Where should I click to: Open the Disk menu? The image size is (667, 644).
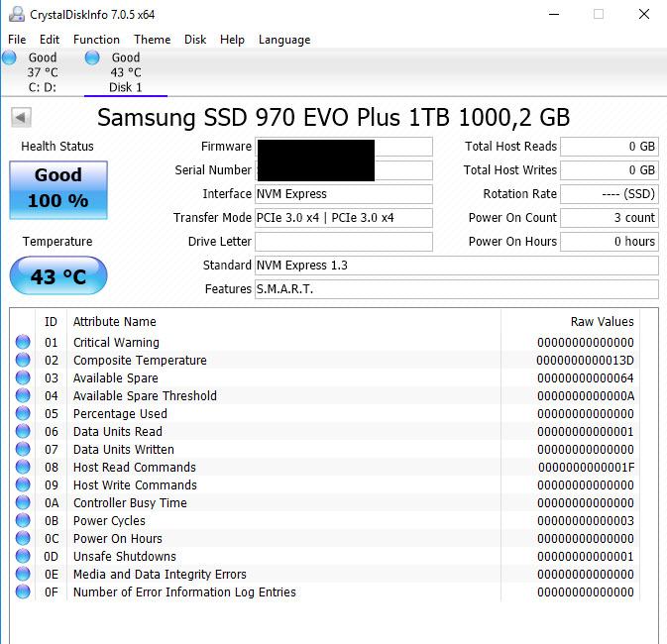(x=195, y=40)
